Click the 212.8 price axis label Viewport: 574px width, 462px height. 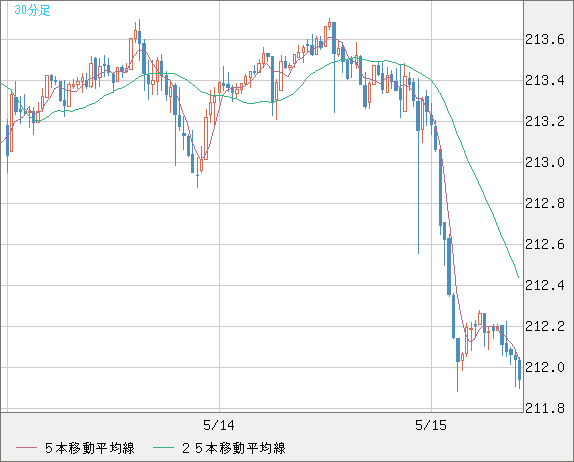tap(545, 203)
